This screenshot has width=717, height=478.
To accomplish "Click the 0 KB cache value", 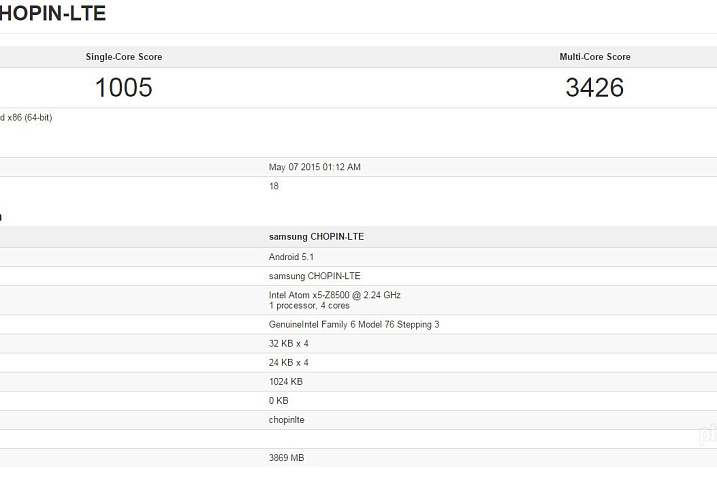I will [x=278, y=401].
